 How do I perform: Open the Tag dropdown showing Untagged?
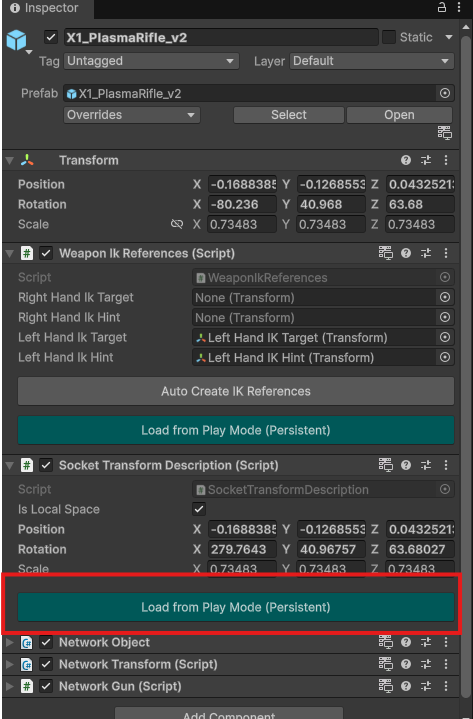[151, 61]
